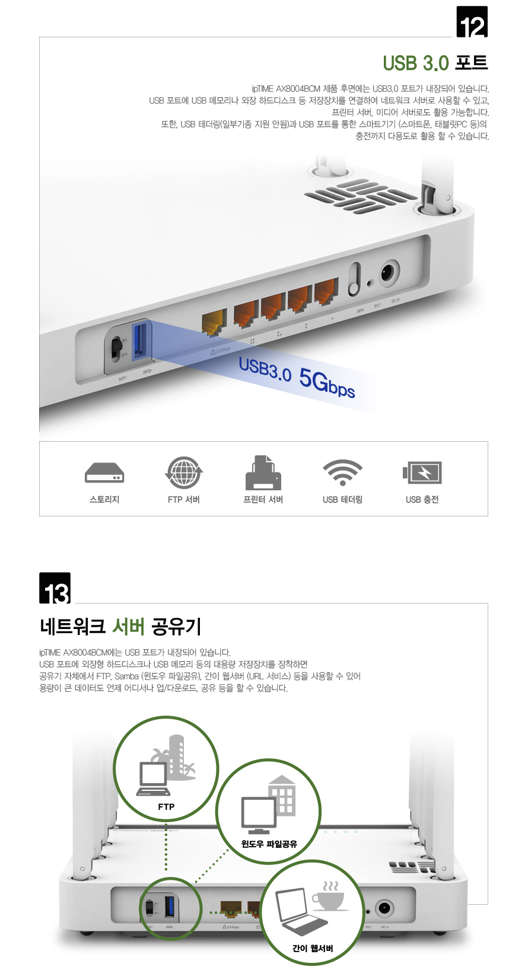Click the 스토리지 label text
Image resolution: width=528 pixels, height=980 pixels.
104,500
